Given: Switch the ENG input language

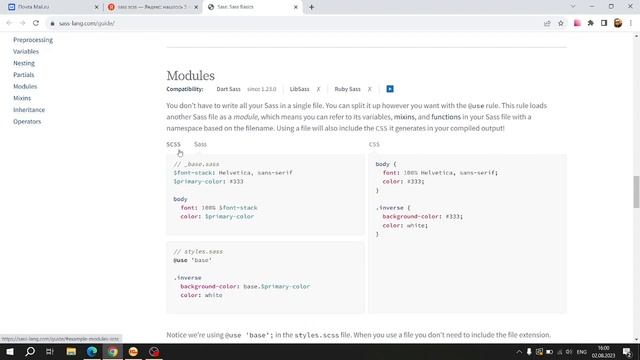Looking at the screenshot, I should click(x=582, y=352).
